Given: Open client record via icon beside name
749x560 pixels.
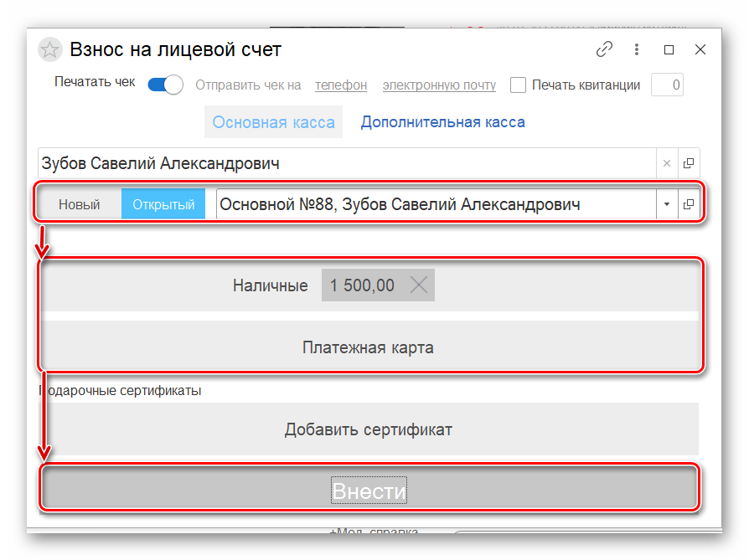Looking at the screenshot, I should [x=689, y=163].
